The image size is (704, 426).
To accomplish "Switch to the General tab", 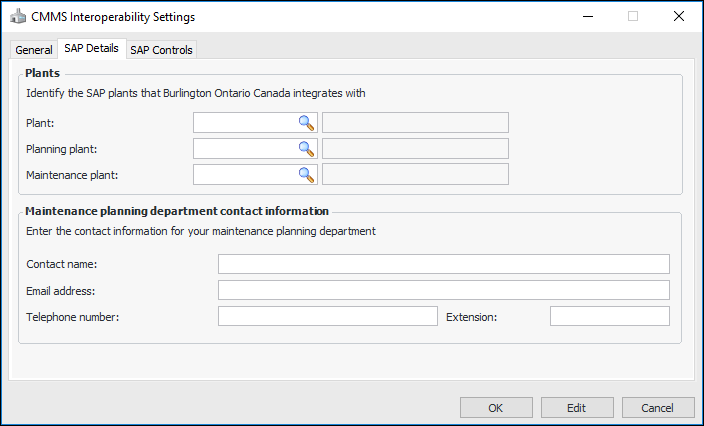I will (x=34, y=50).
